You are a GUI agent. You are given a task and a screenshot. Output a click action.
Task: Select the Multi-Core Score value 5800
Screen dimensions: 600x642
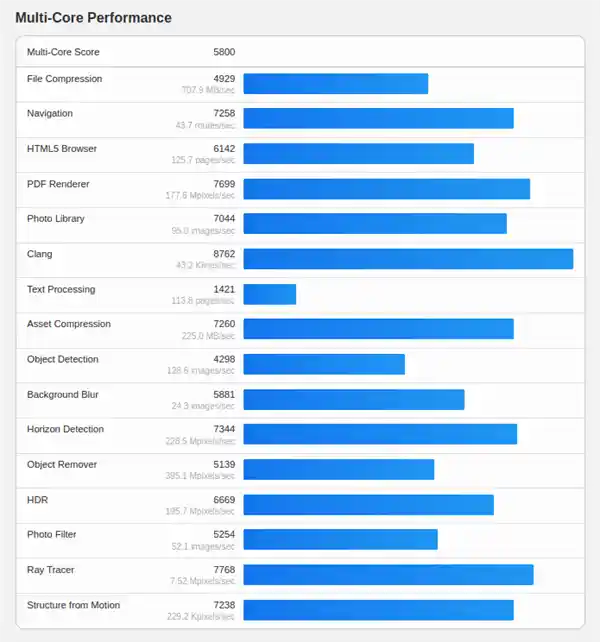coord(224,52)
